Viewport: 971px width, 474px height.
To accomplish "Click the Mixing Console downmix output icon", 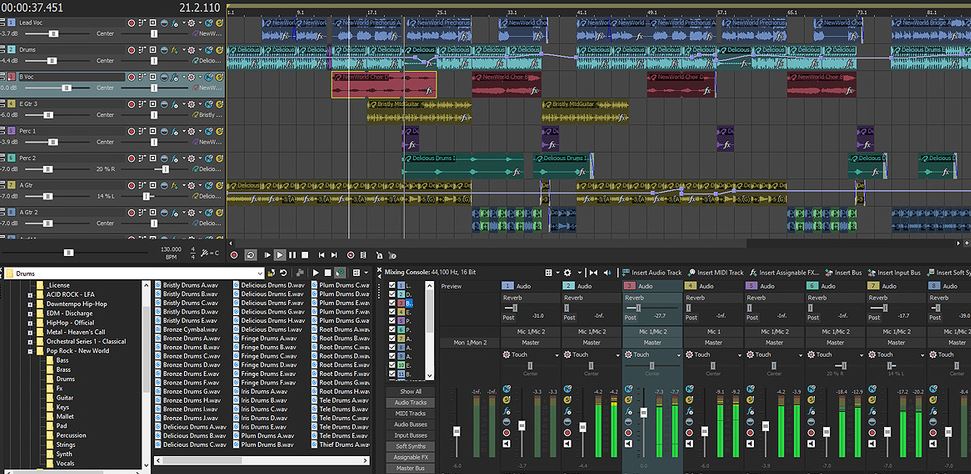I will [593, 273].
